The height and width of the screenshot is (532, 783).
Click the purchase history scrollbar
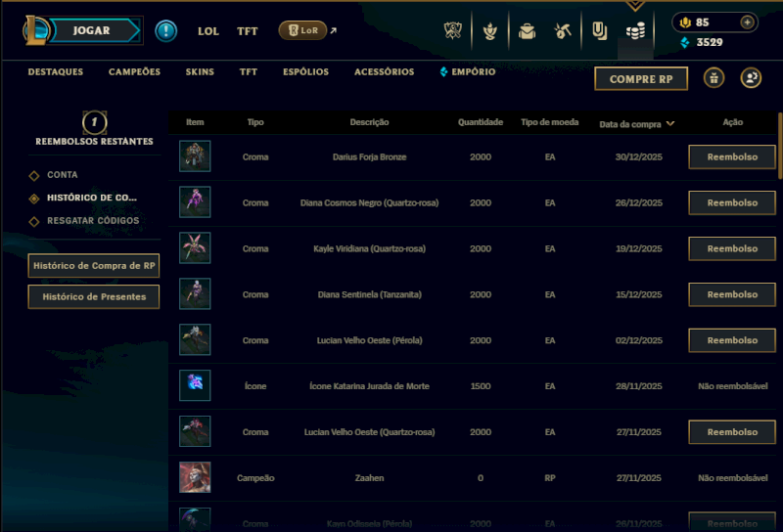pyautogui.click(x=779, y=146)
